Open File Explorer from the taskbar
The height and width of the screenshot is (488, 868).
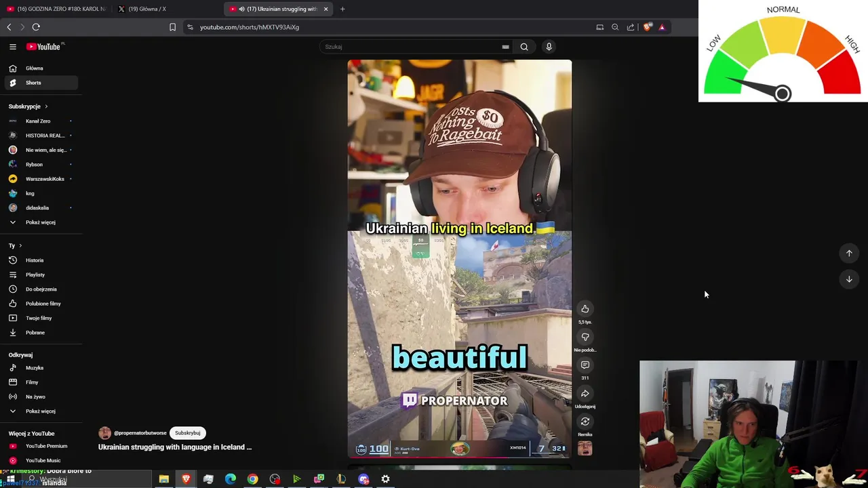pos(163,479)
